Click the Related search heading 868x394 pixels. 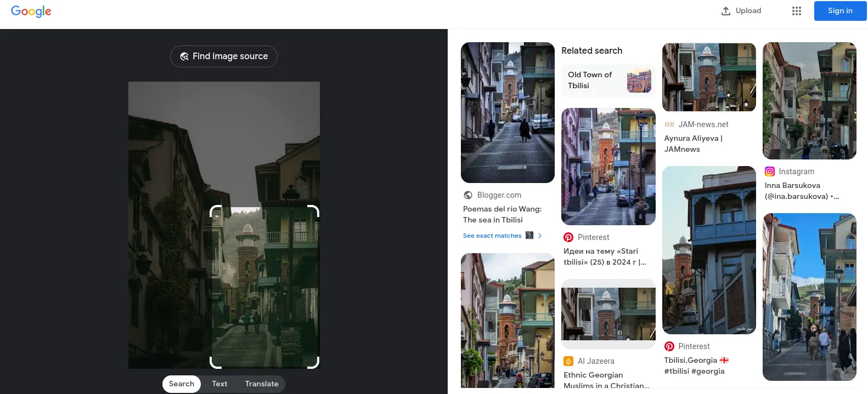click(591, 50)
